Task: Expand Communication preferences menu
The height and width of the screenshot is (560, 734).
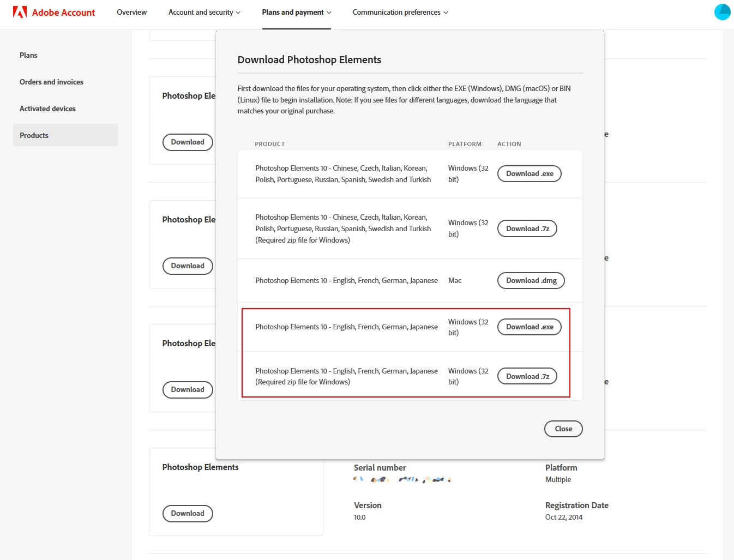Action: point(400,12)
